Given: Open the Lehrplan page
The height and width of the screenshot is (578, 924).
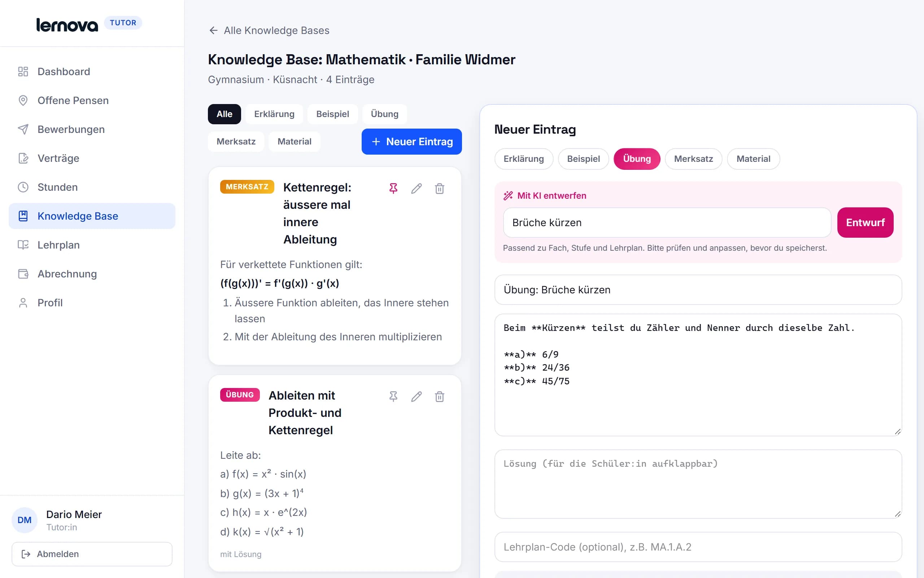Looking at the screenshot, I should [x=92, y=245].
